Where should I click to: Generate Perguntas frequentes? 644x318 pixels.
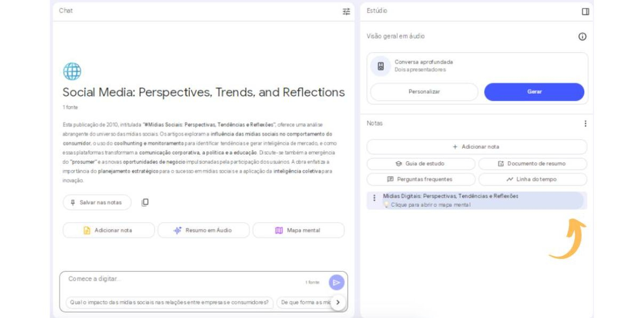tap(420, 180)
